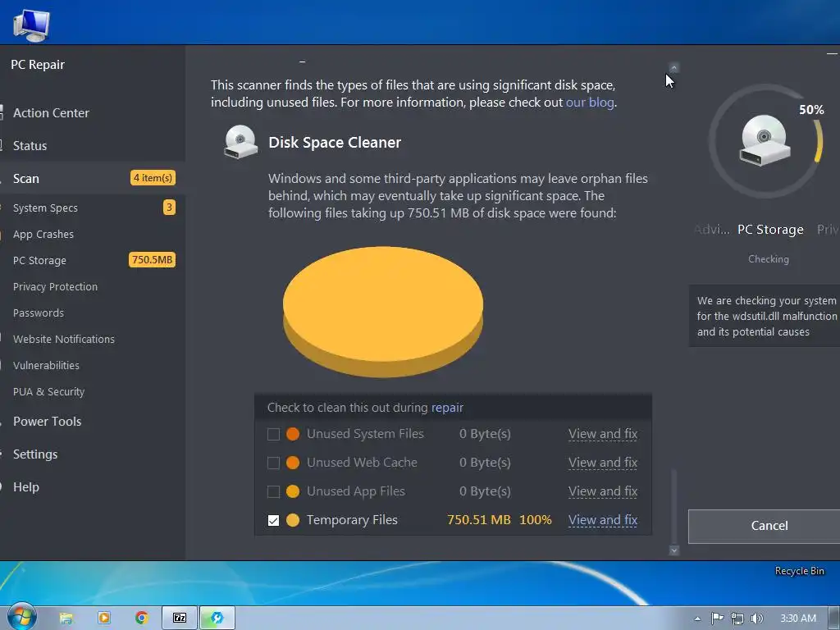
Task: Switch to PC Repair taskbar button
Action: (x=217, y=618)
